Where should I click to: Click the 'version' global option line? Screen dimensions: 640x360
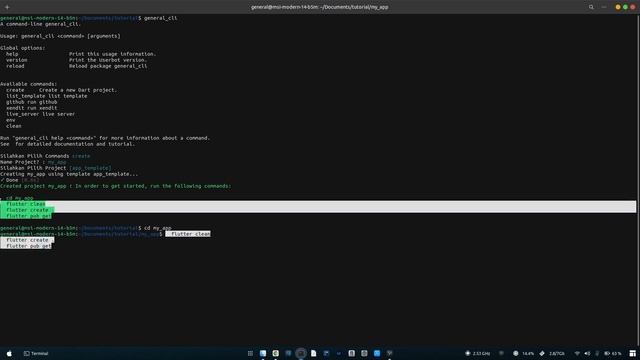point(76,60)
